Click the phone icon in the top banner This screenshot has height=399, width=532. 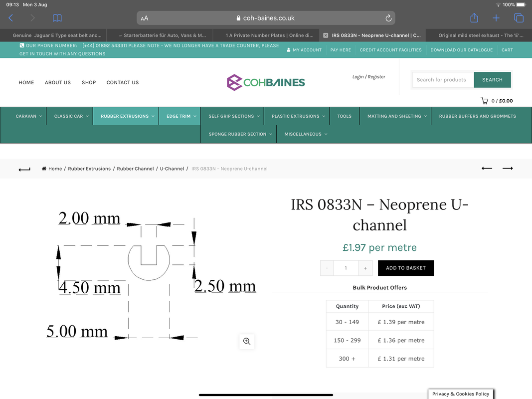pos(22,45)
